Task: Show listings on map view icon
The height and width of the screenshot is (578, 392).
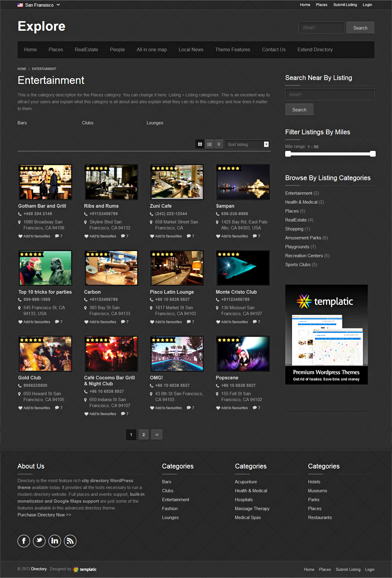Action: (219, 144)
